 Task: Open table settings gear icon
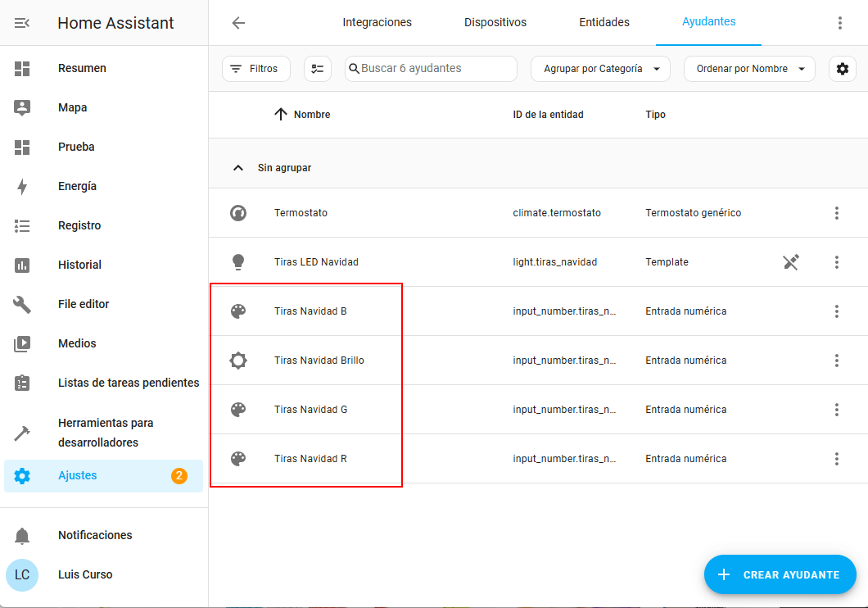[843, 69]
